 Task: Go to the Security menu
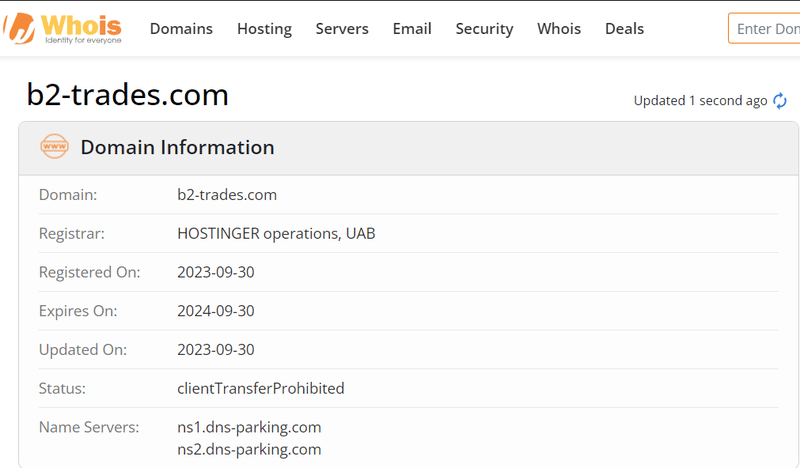pyautogui.click(x=484, y=29)
